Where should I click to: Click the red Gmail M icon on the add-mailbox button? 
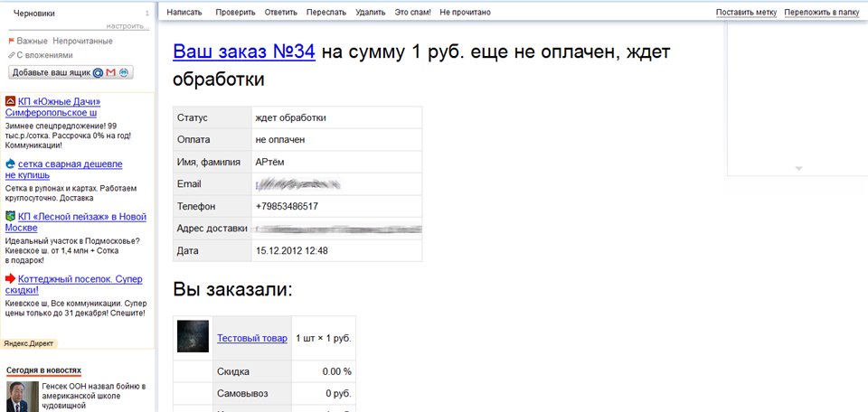110,73
